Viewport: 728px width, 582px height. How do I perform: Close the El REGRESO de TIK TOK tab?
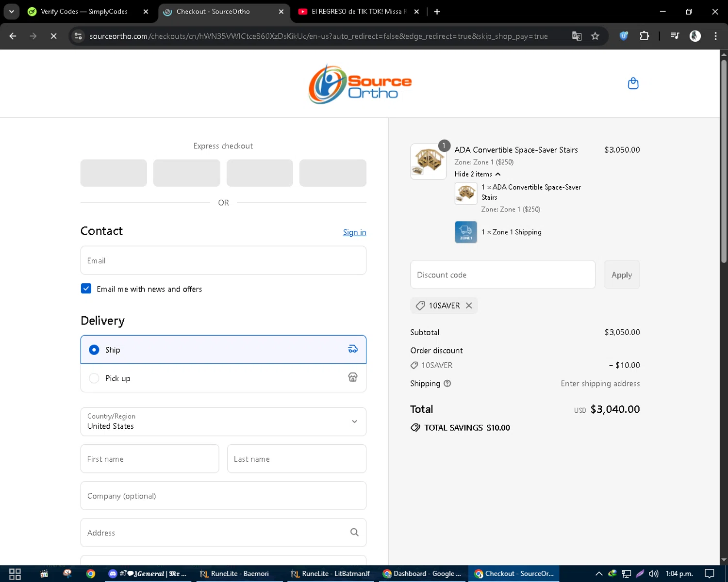tap(416, 12)
